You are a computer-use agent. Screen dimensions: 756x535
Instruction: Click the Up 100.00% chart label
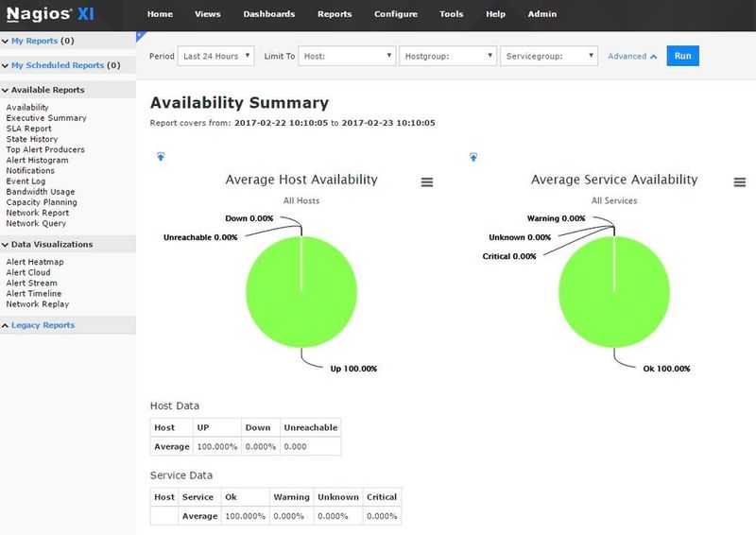tap(353, 369)
